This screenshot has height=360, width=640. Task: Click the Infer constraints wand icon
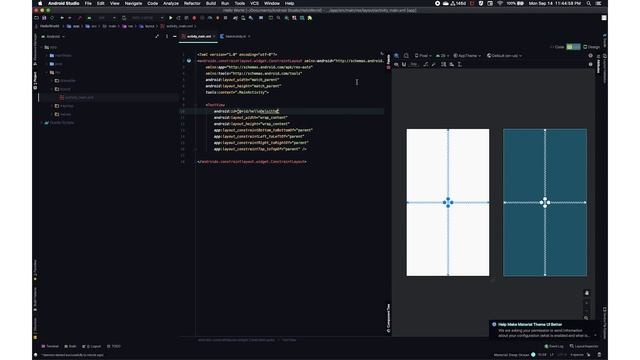[x=433, y=64]
